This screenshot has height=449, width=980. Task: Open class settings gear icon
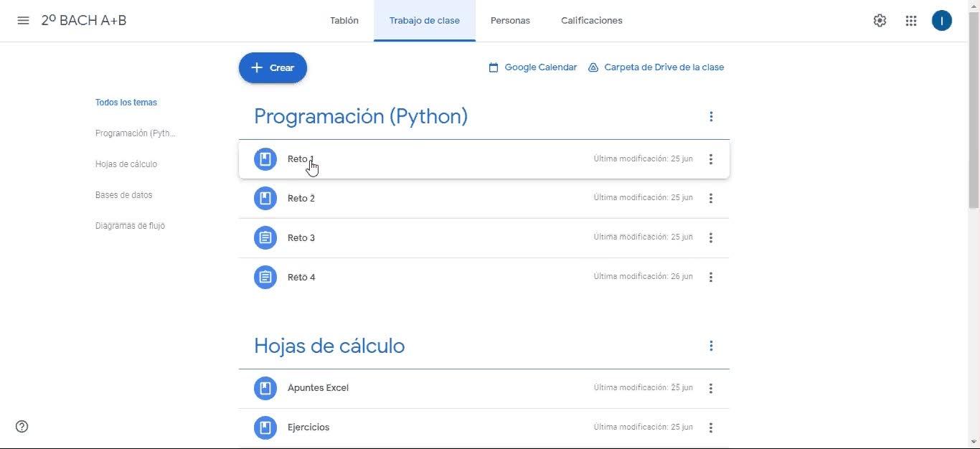[x=880, y=21]
